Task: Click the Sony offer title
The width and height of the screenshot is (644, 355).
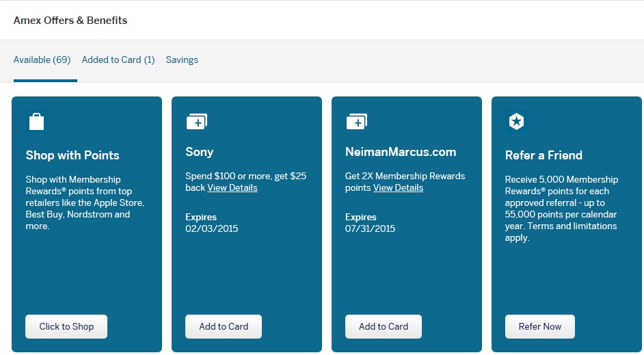Action: click(x=200, y=152)
